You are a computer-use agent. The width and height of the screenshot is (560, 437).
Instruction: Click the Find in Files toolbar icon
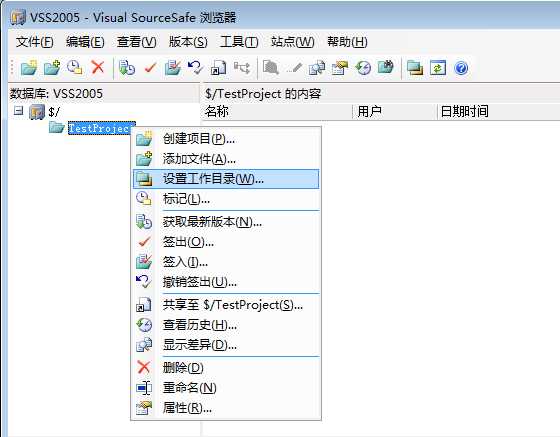point(386,67)
